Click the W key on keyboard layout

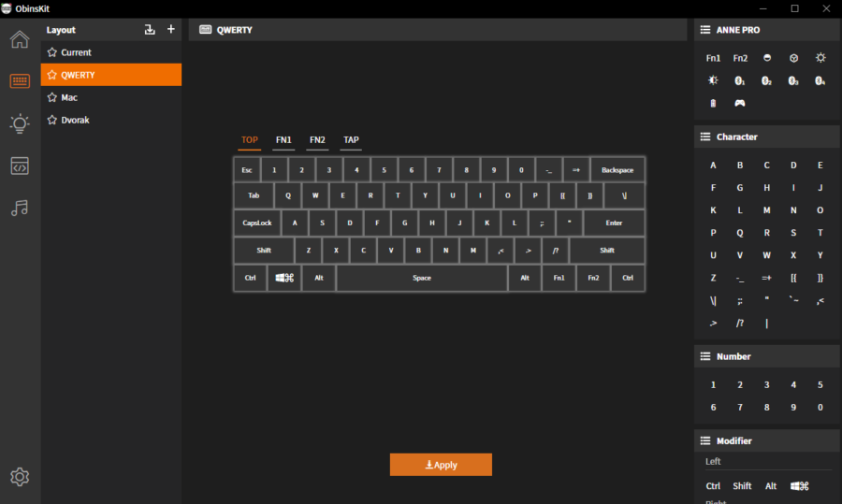(315, 195)
